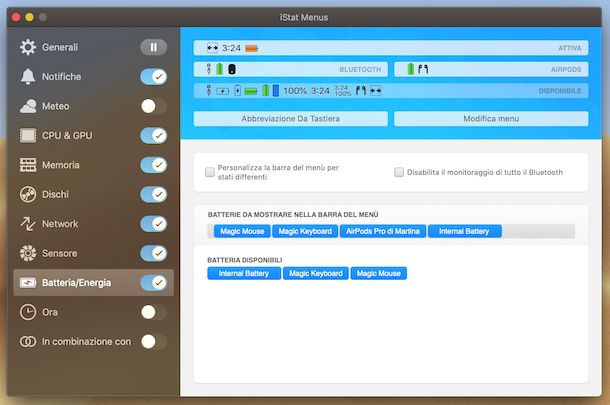This screenshot has height=405, width=610.
Task: Click the Modifica menu button
Action: tap(491, 119)
